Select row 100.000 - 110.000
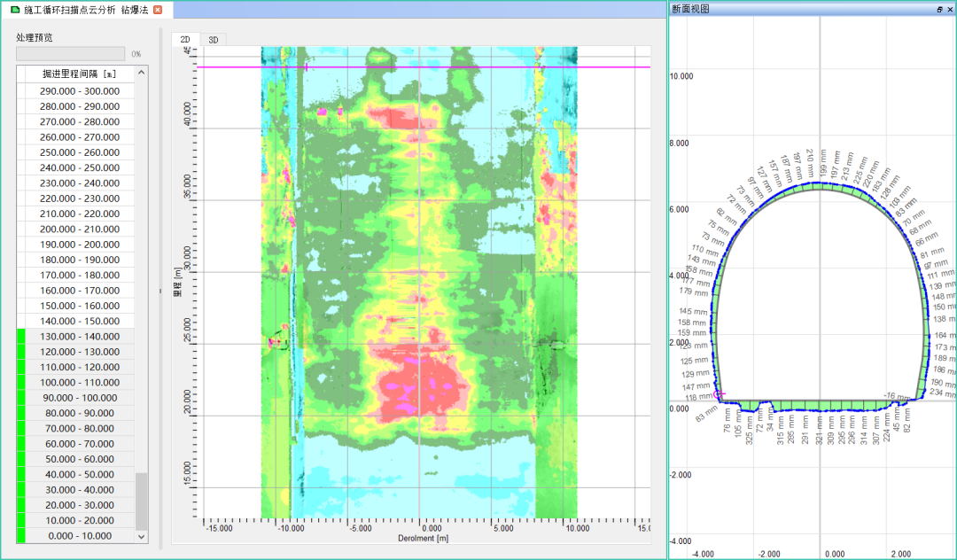This screenshot has width=957, height=560. click(x=80, y=383)
